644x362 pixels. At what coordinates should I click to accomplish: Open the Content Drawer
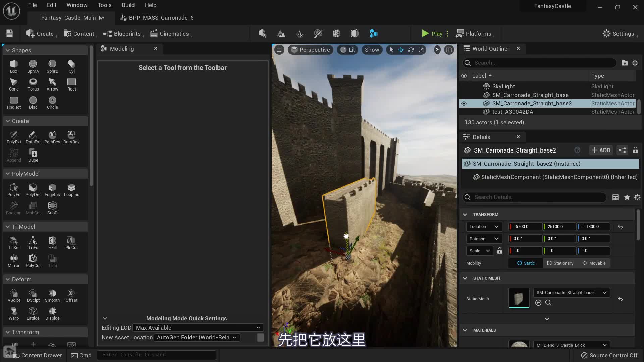(x=38, y=355)
